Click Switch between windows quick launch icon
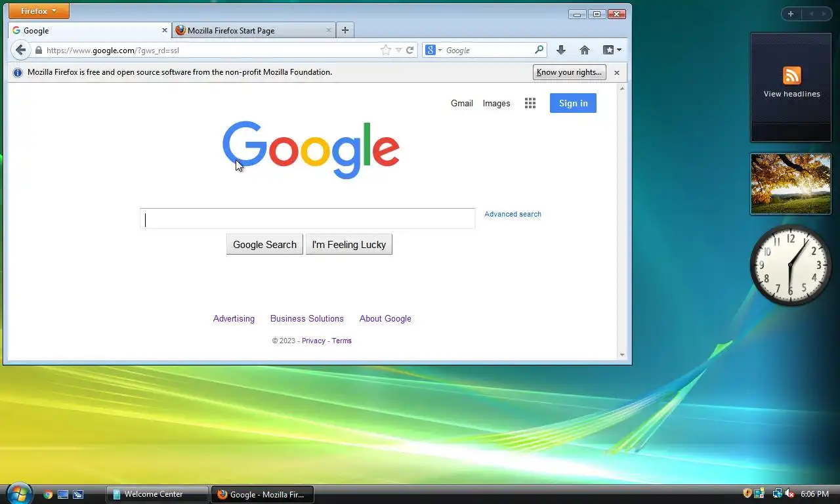840x504 pixels. coord(78,494)
